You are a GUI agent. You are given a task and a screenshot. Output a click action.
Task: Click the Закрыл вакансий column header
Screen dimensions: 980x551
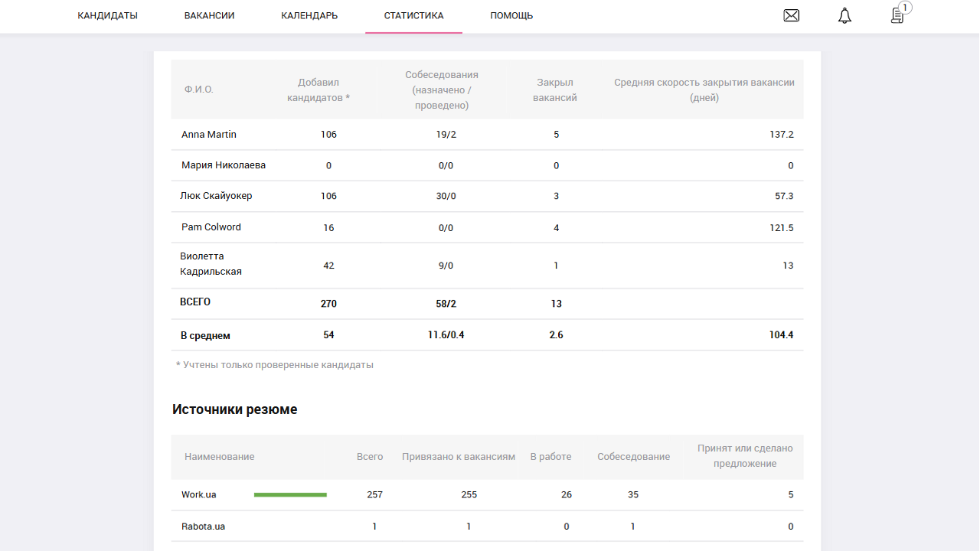555,90
